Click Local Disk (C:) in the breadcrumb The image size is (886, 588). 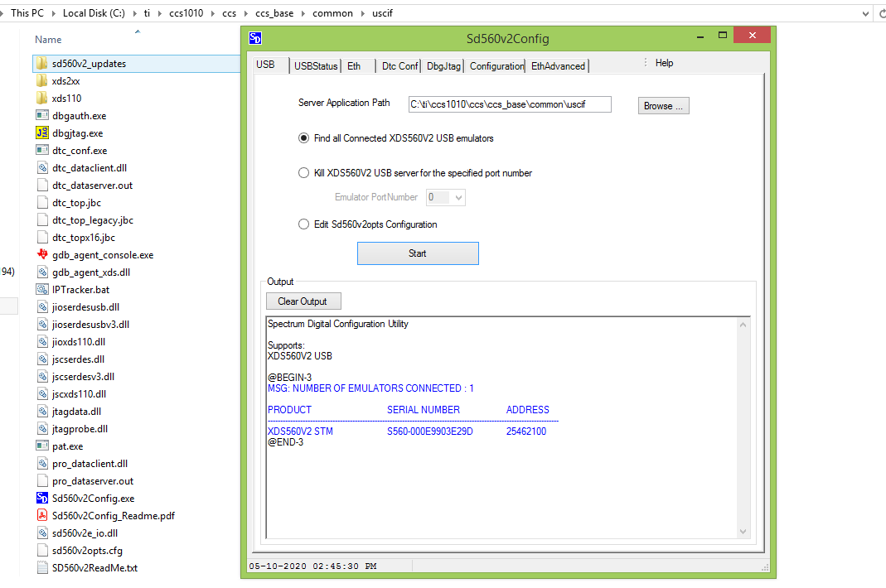(94, 13)
